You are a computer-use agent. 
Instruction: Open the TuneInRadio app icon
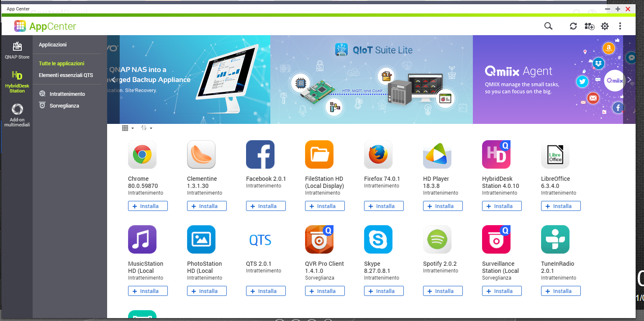coord(555,239)
